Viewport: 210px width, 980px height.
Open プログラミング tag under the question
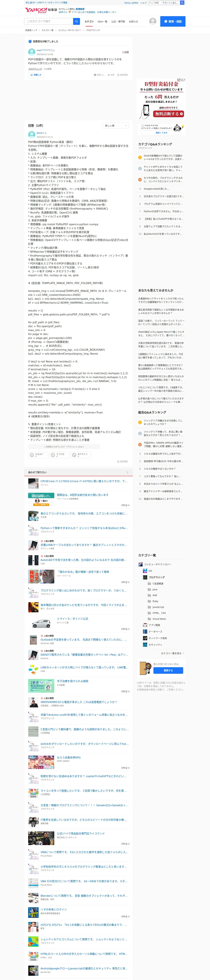[x=35, y=69]
